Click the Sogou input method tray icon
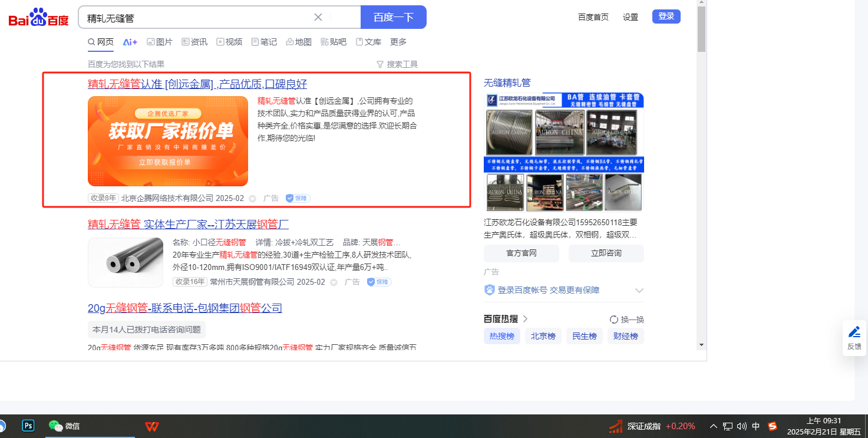Image resolution: width=868 pixels, height=438 pixels. click(x=773, y=426)
